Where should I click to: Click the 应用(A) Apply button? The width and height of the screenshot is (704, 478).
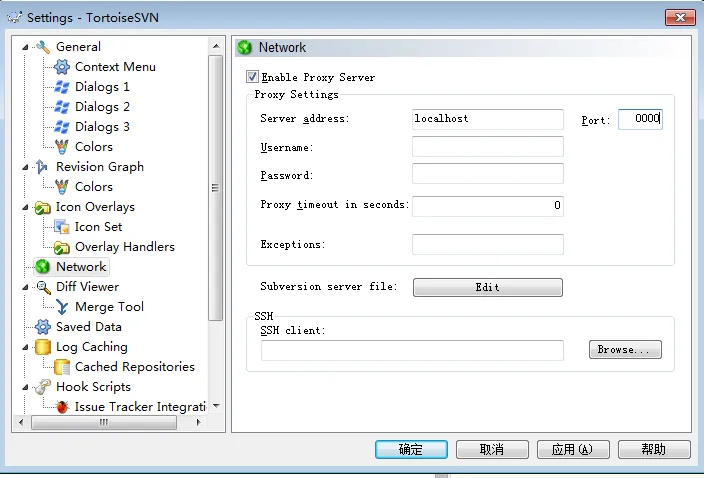click(573, 449)
